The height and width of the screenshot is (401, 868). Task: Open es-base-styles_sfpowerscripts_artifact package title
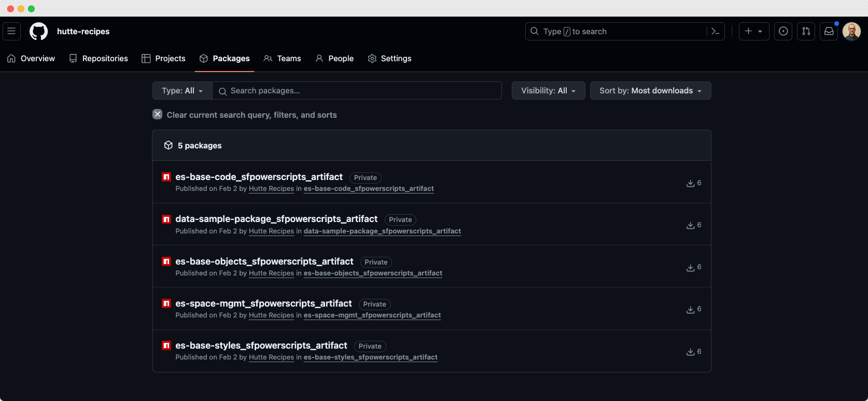click(x=261, y=345)
